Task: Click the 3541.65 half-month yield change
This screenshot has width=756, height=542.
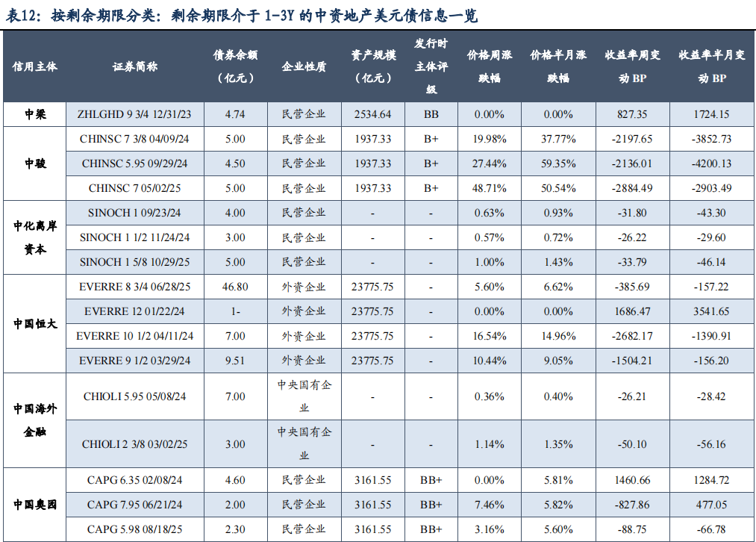Action: pos(712,311)
